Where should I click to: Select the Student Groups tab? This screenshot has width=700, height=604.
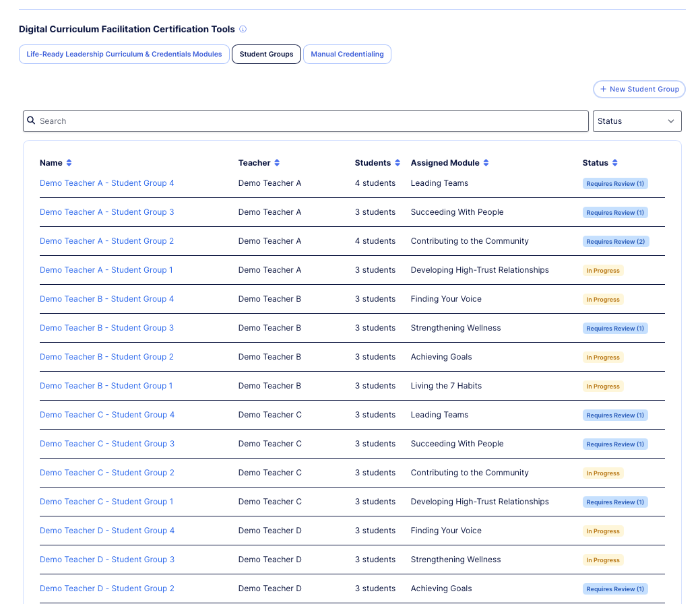pos(266,55)
